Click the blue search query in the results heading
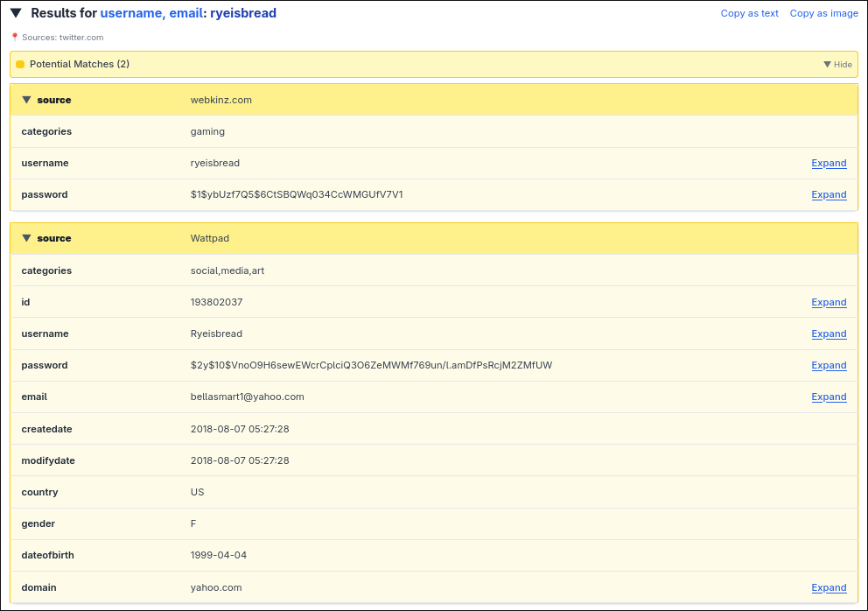 [x=188, y=13]
